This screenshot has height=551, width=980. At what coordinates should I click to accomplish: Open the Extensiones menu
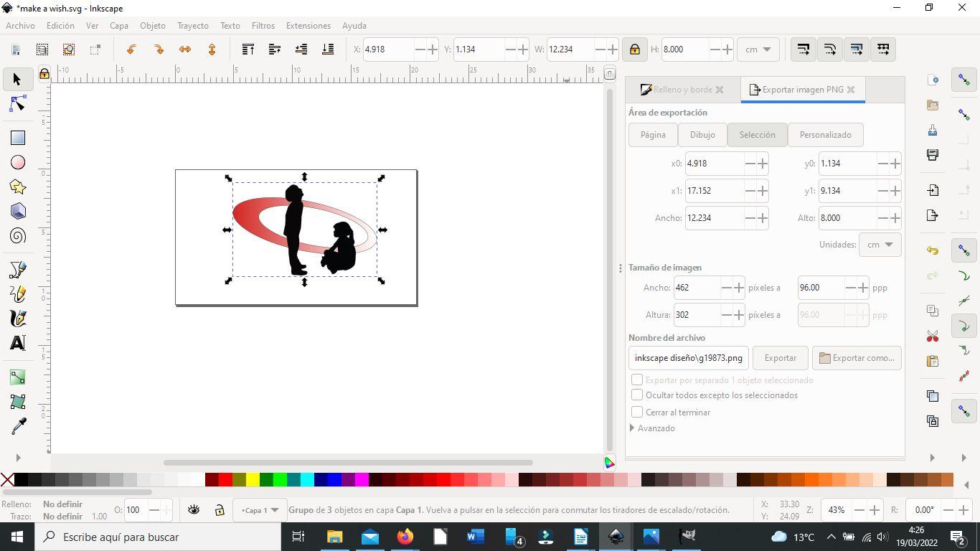click(x=308, y=26)
